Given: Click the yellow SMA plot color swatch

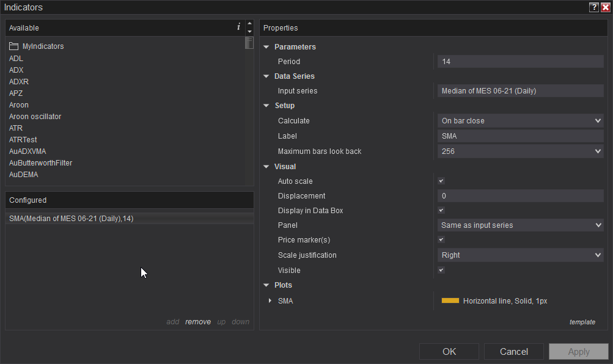Looking at the screenshot, I should click(450, 300).
